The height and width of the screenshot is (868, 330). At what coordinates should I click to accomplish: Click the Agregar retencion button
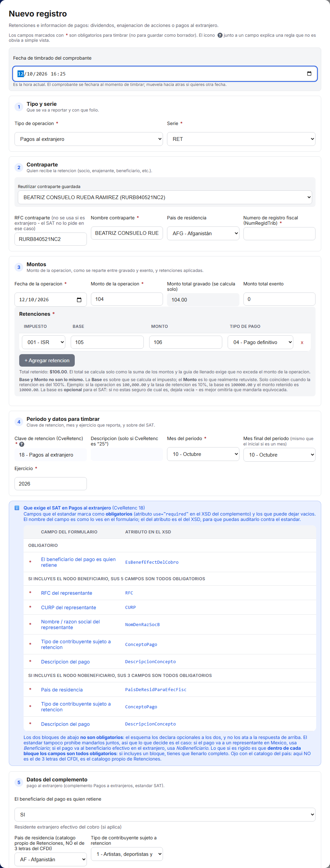pos(47,360)
